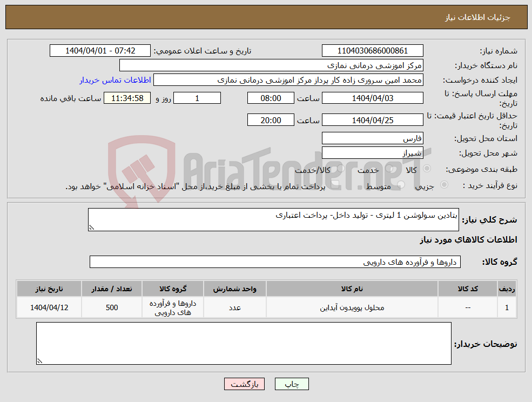Click the need number field 1104030686000861
This screenshot has width=532, height=402.
point(373,51)
